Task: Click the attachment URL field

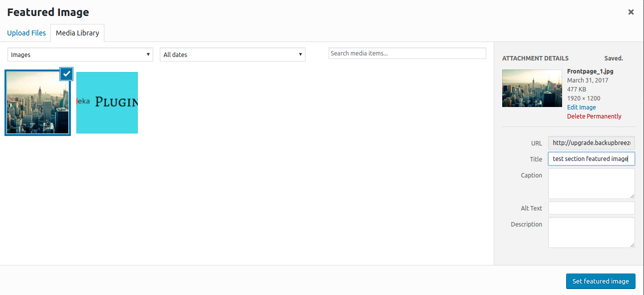Action: [x=592, y=142]
